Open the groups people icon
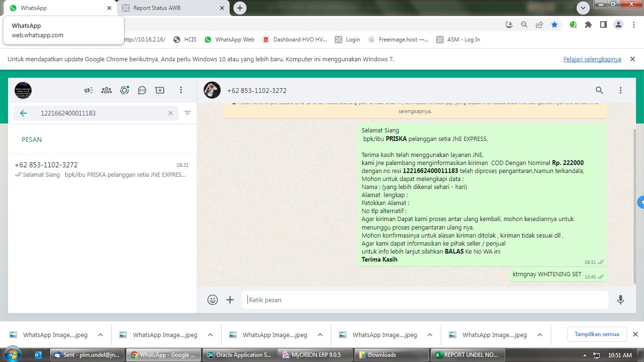Viewport: 644px width, 362px height. [x=107, y=90]
